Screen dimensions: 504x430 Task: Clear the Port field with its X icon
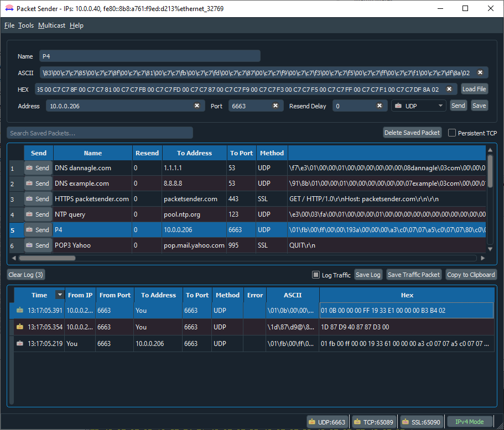coord(276,106)
